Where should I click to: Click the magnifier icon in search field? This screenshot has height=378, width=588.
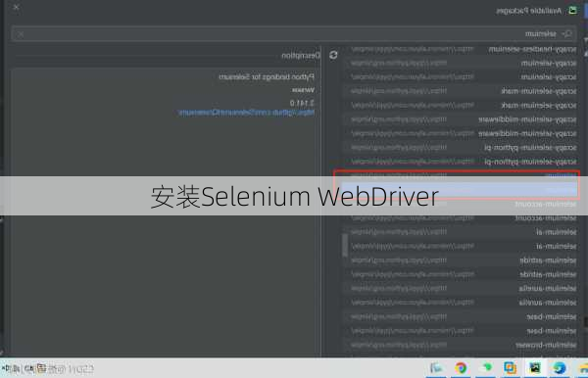567,34
